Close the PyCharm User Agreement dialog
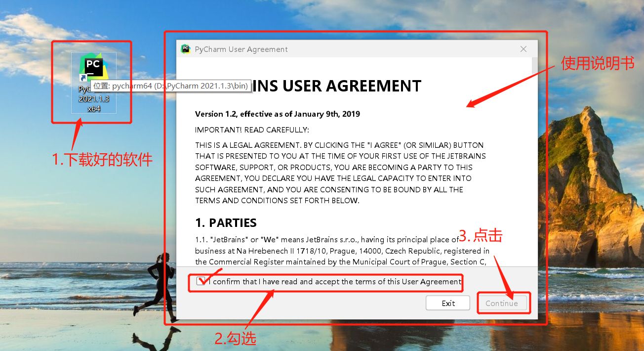The image size is (644, 351). (x=523, y=49)
